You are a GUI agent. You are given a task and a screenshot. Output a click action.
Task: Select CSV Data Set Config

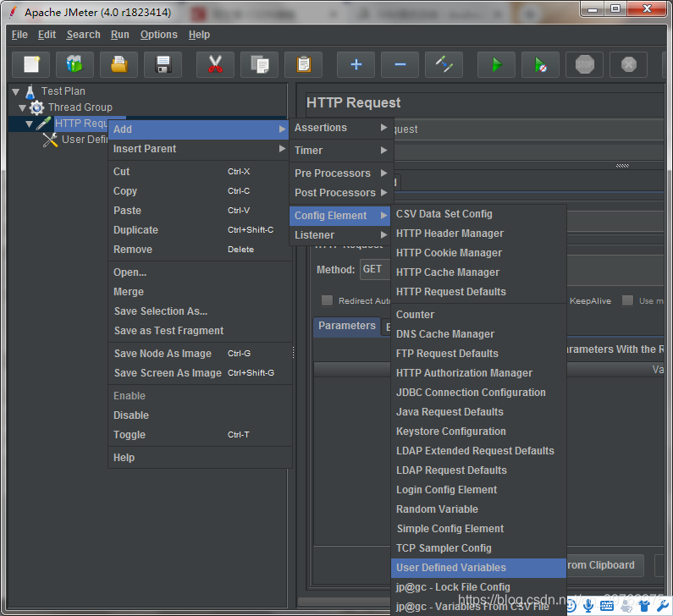tap(478, 214)
